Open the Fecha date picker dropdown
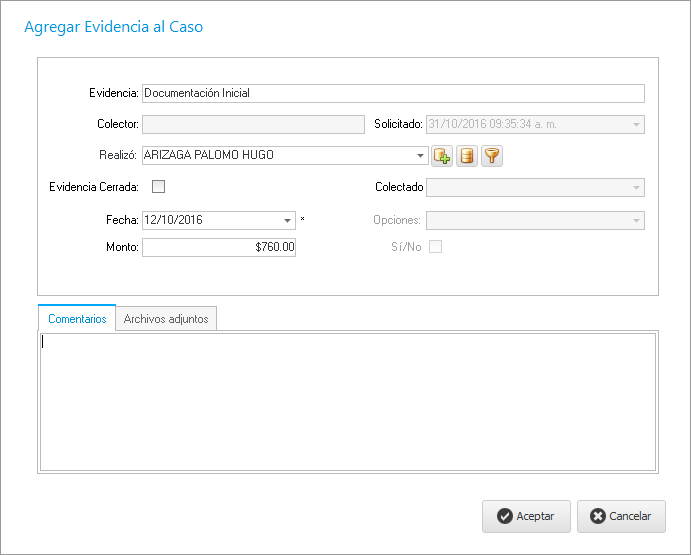This screenshot has width=691, height=555. point(287,220)
